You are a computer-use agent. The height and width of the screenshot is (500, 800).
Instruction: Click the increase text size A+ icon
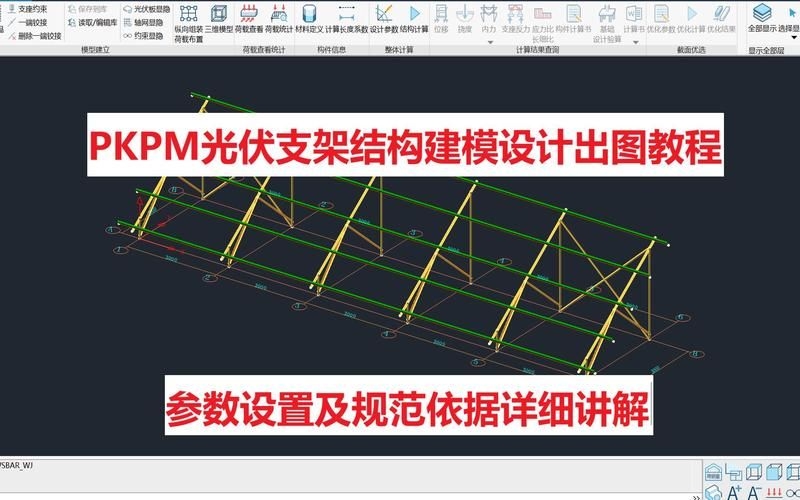[x=733, y=491]
